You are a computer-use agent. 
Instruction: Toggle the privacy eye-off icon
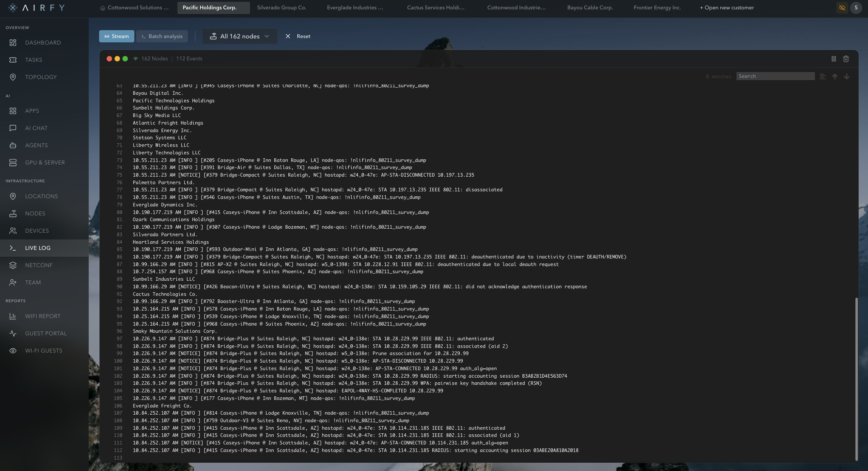click(x=842, y=8)
